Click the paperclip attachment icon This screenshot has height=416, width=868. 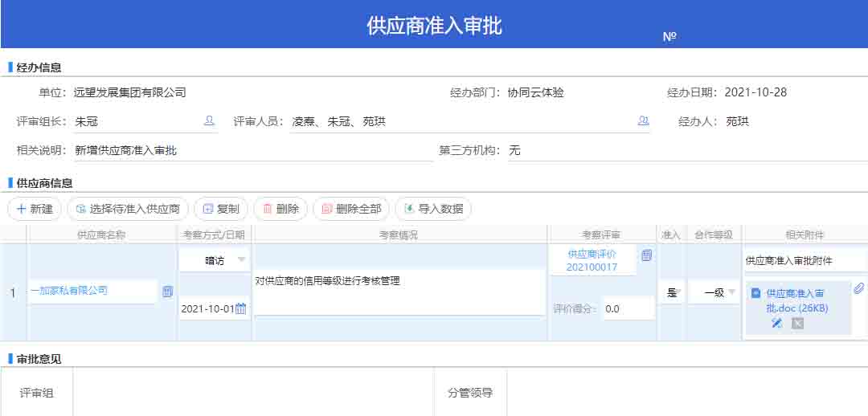(859, 288)
